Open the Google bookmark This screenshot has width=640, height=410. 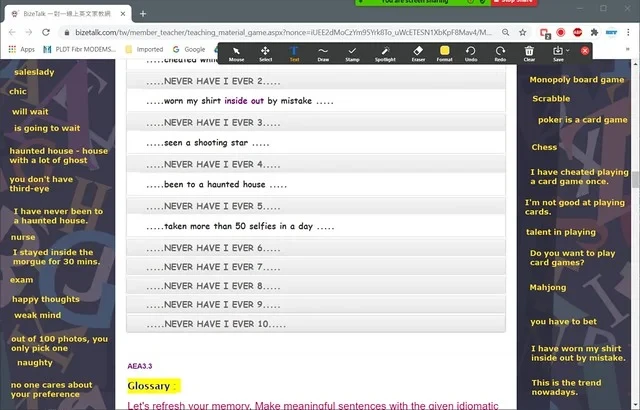point(189,49)
